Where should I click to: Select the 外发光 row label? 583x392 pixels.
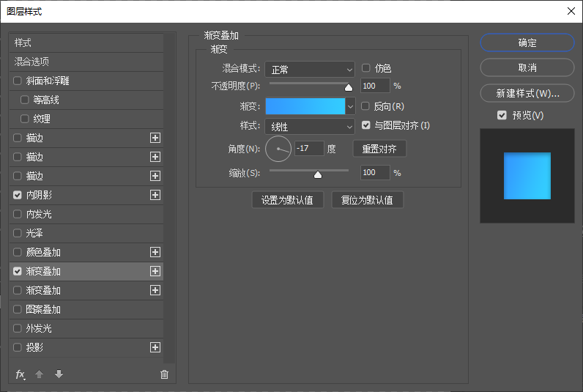click(39, 328)
